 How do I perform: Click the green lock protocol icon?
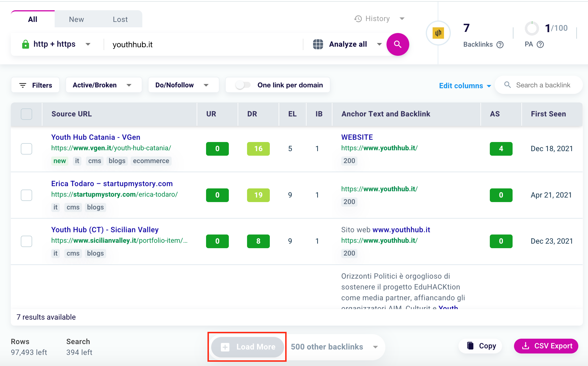coord(25,44)
